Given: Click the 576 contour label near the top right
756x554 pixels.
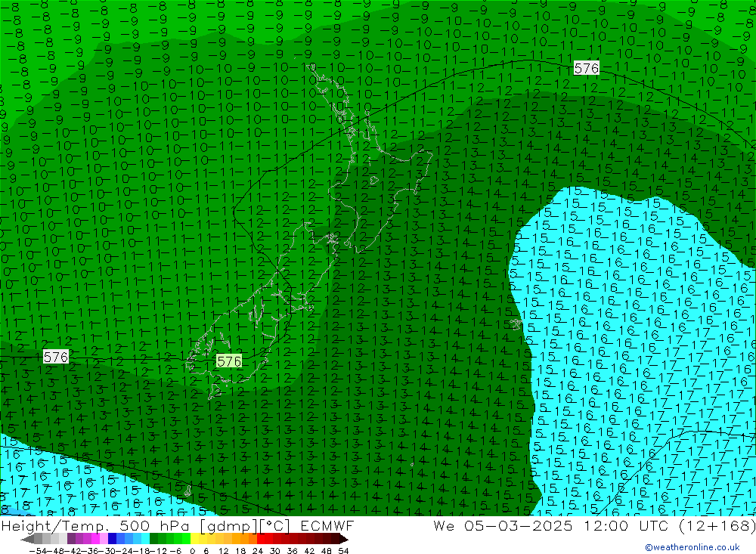Looking at the screenshot, I should coord(587,68).
